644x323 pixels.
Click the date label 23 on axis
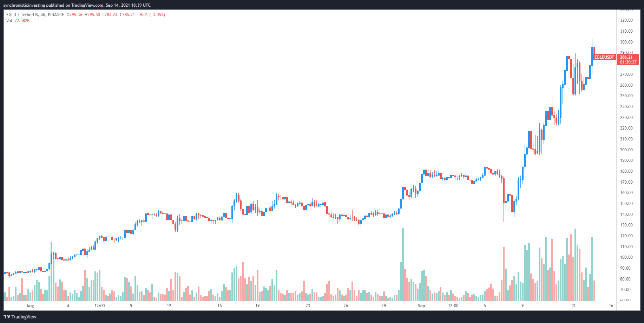click(308, 306)
